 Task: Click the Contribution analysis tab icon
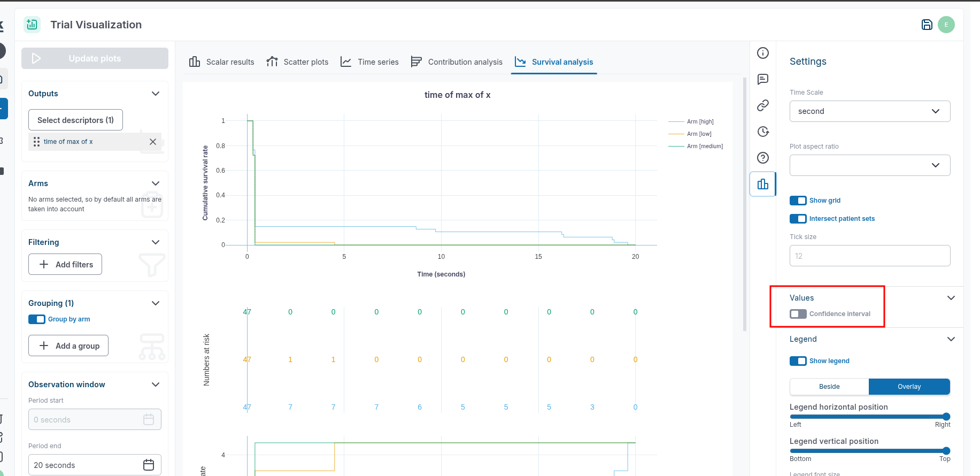point(416,62)
